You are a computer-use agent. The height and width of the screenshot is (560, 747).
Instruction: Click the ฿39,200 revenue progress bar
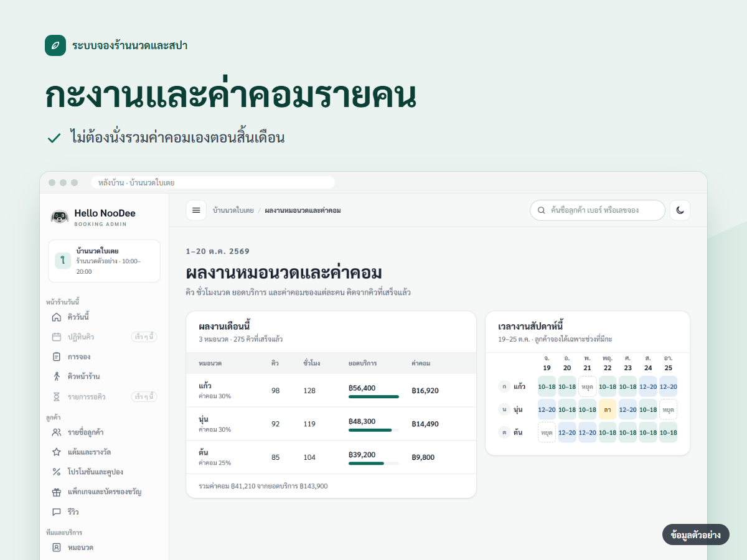(374, 464)
